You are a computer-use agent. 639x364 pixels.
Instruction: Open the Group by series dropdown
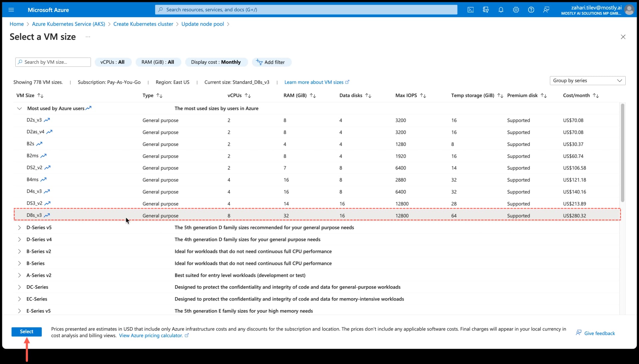(x=587, y=80)
